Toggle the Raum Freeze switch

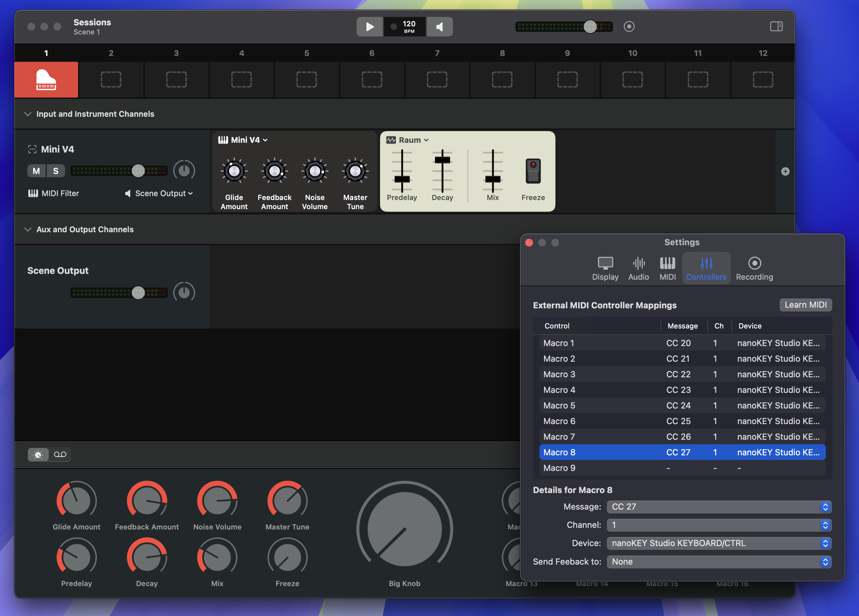(x=533, y=171)
